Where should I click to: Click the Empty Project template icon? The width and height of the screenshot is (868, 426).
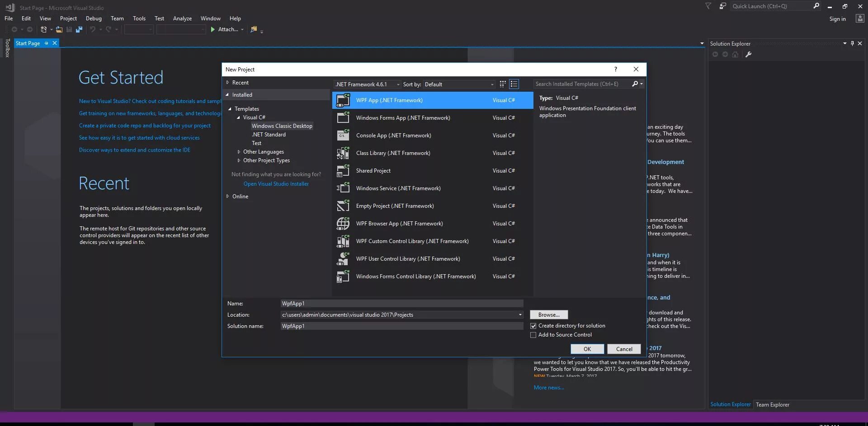[343, 206]
